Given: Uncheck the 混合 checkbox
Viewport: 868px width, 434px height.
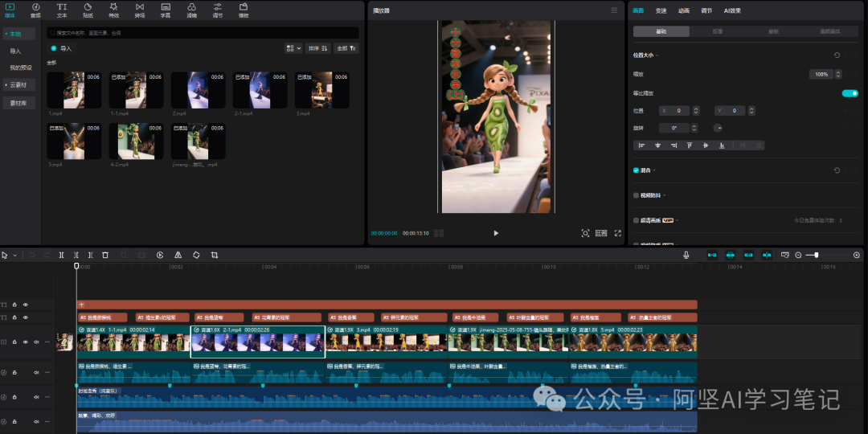Looking at the screenshot, I should click(x=636, y=170).
